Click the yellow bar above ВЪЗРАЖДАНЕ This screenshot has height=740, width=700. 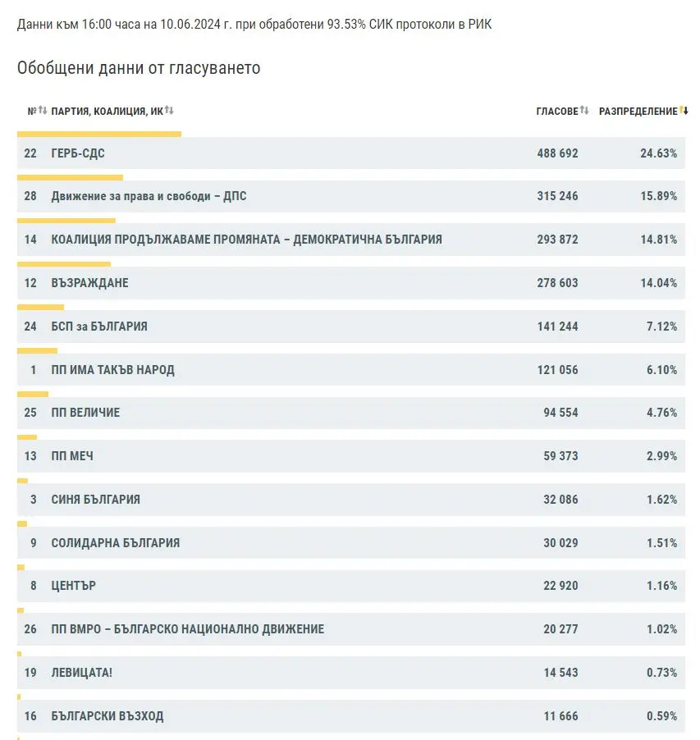click(x=64, y=264)
